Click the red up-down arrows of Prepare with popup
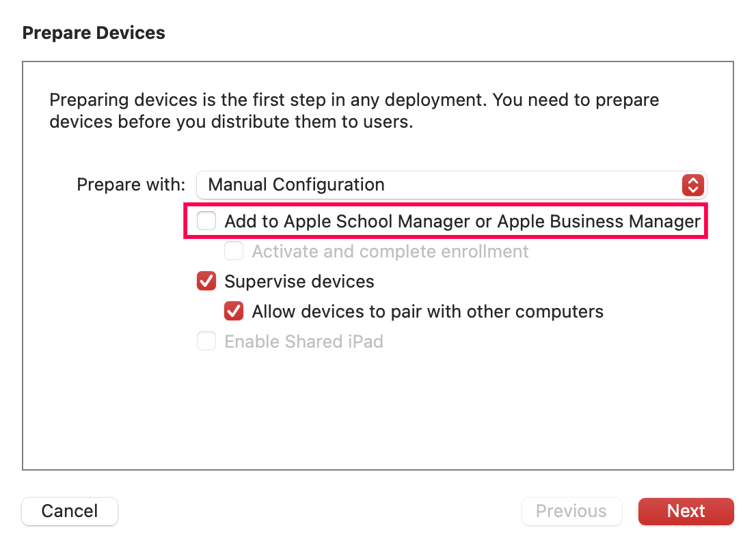 pyautogui.click(x=692, y=184)
